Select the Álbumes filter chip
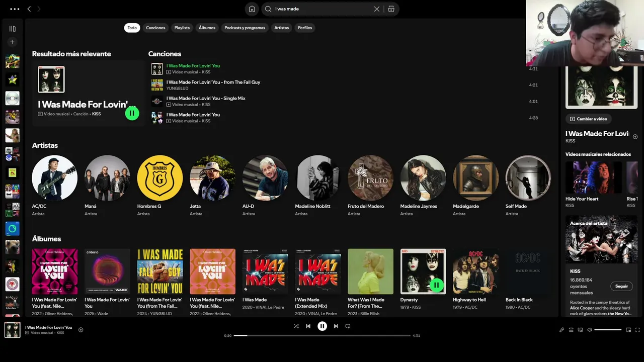The image size is (644, 362). [207, 28]
